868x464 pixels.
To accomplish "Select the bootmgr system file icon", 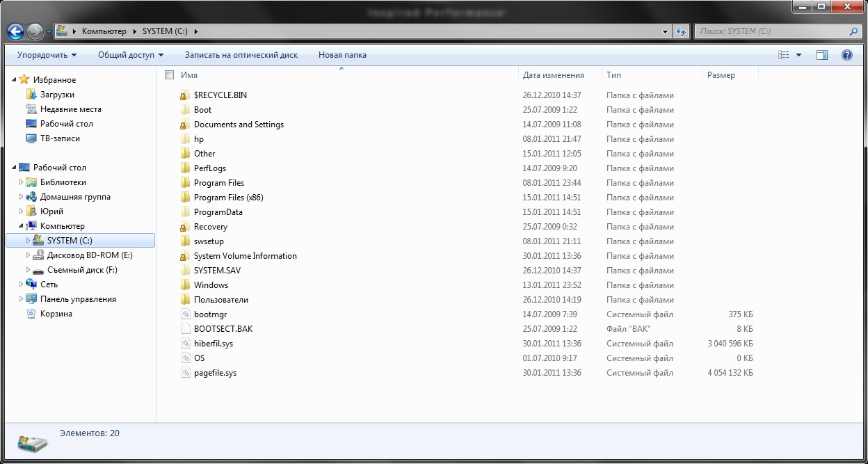I will tap(185, 314).
